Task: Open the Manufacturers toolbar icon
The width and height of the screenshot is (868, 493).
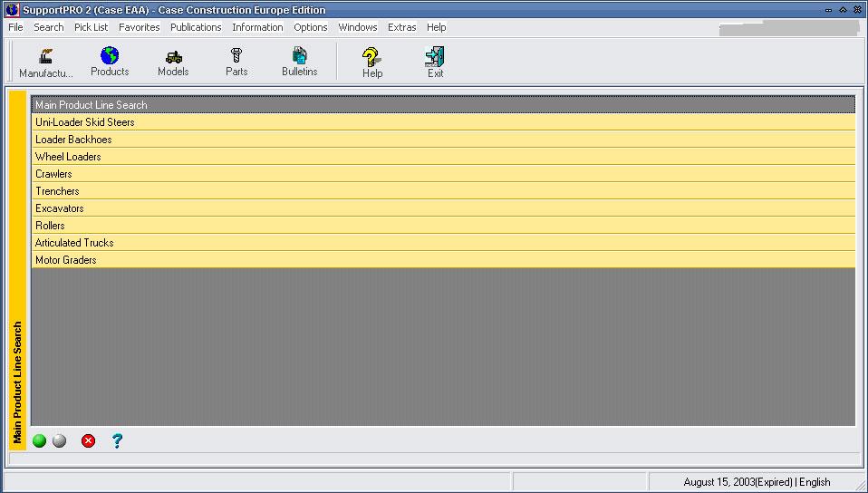Action: pos(46,56)
